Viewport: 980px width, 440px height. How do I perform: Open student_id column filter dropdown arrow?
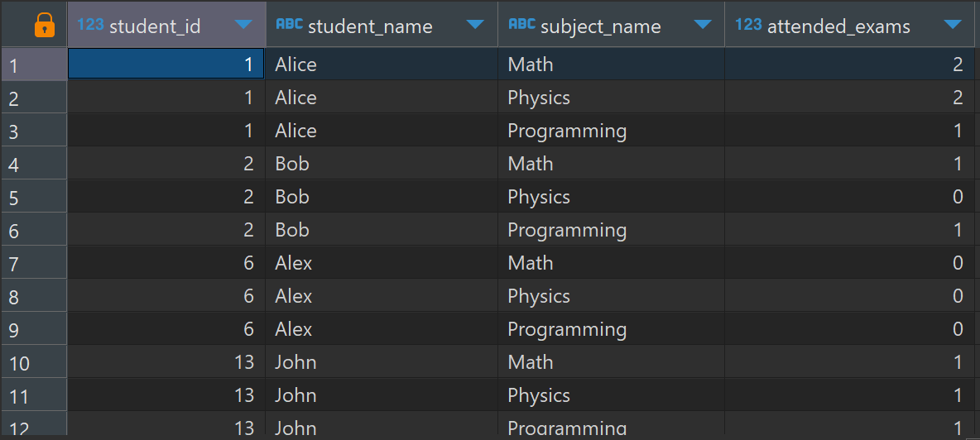(x=243, y=25)
